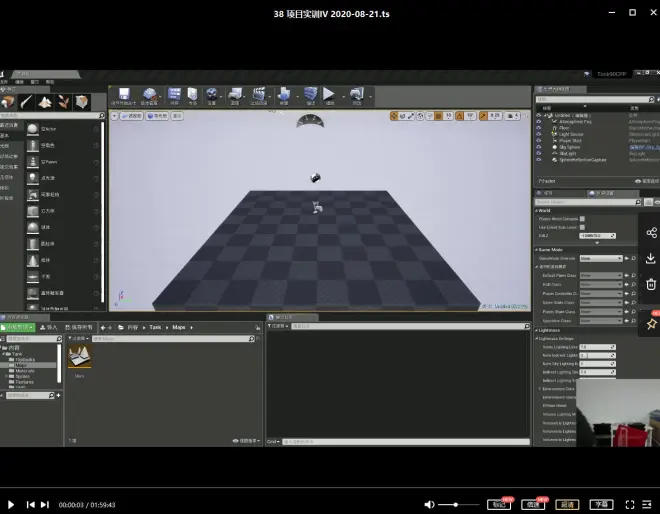Click the Save Current level toolbar icon

[x=122, y=95]
